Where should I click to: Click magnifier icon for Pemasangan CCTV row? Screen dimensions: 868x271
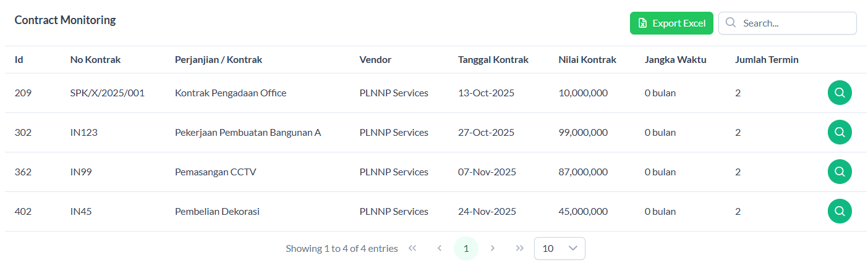840,172
